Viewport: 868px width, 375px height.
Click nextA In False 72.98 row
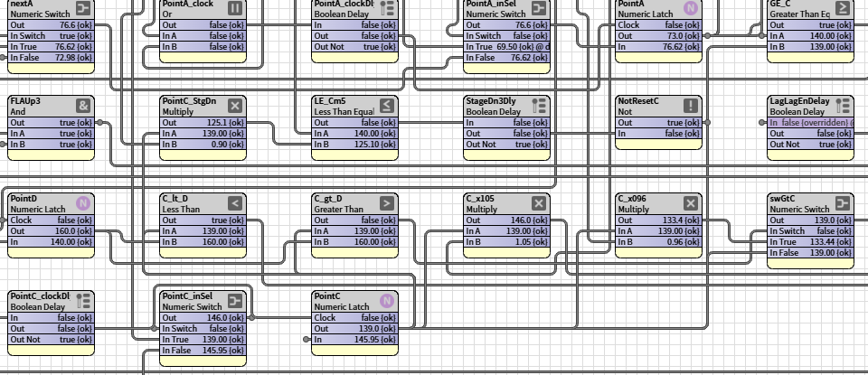(x=51, y=58)
